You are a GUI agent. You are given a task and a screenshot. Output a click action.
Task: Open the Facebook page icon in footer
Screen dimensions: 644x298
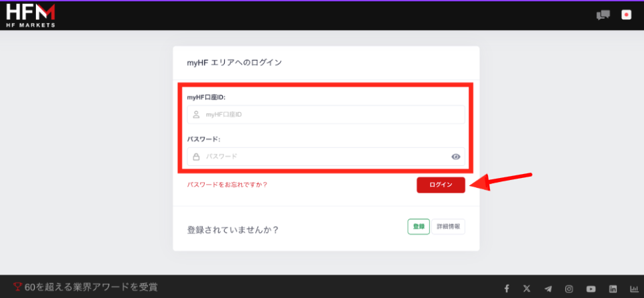(507, 289)
